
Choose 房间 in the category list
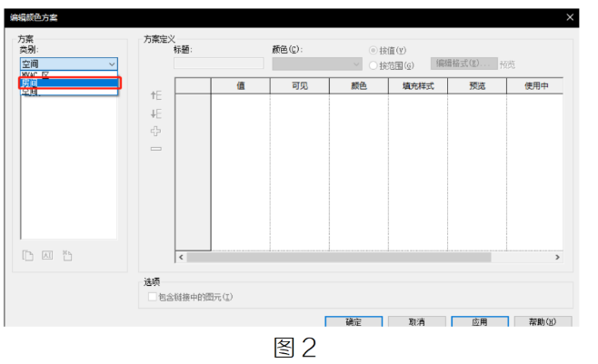(x=70, y=83)
